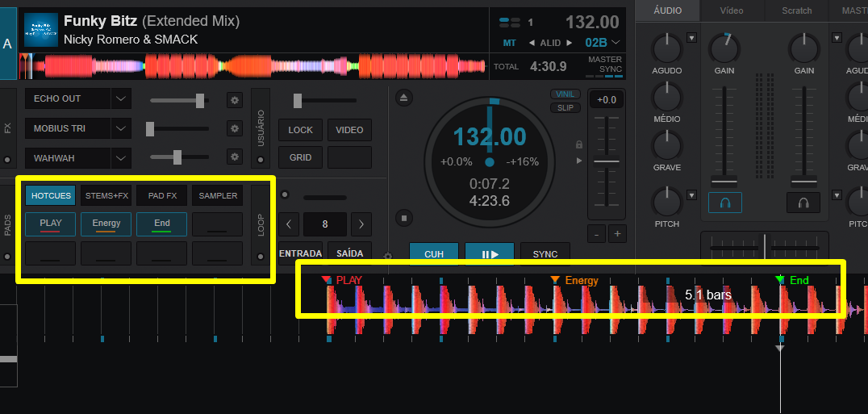Open the 02B key dropdown

point(616,43)
